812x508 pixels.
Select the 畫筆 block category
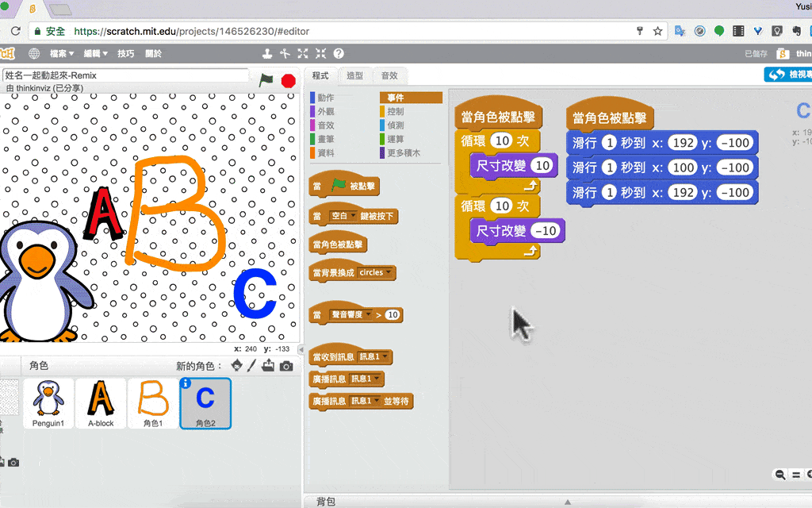(x=326, y=139)
